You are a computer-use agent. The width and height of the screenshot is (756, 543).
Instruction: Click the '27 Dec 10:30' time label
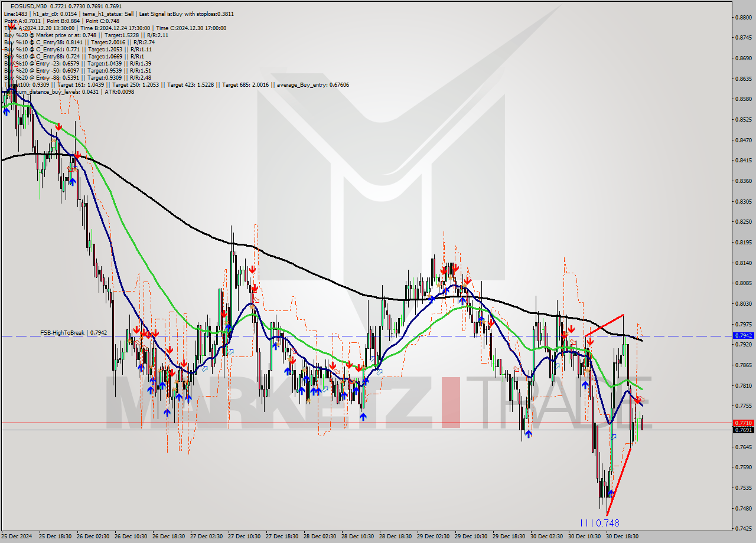(x=245, y=537)
